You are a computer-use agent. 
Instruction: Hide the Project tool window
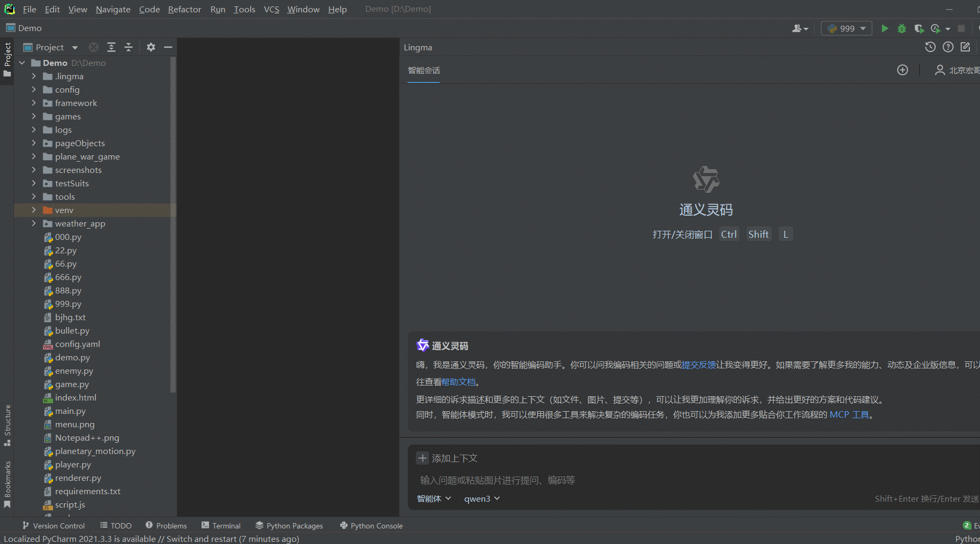pyautogui.click(x=168, y=47)
